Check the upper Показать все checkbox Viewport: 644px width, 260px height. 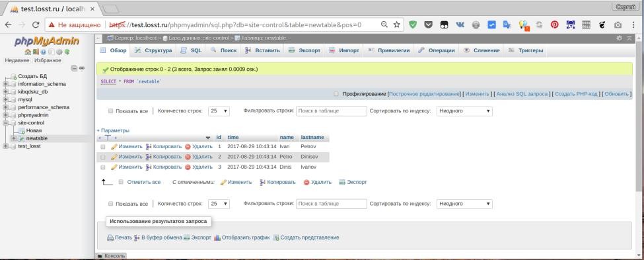click(x=110, y=111)
